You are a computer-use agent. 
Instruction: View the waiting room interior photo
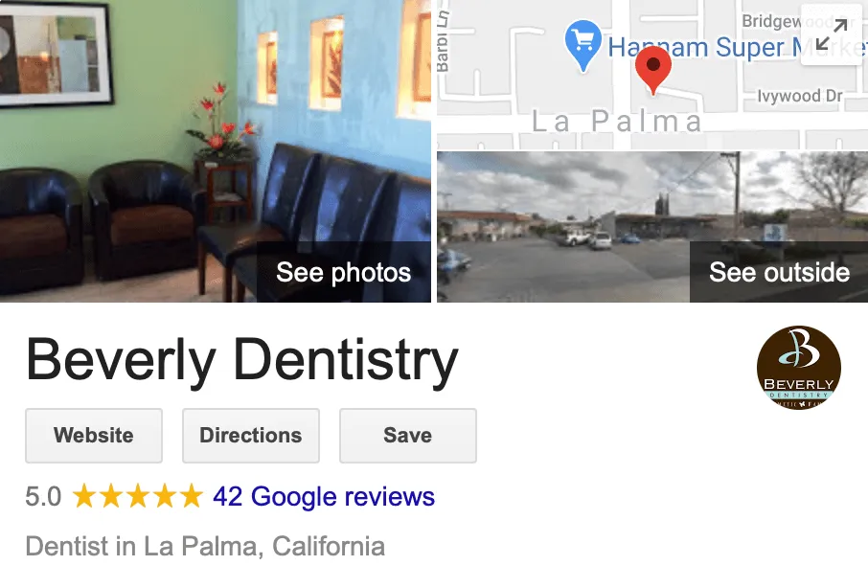click(x=216, y=150)
